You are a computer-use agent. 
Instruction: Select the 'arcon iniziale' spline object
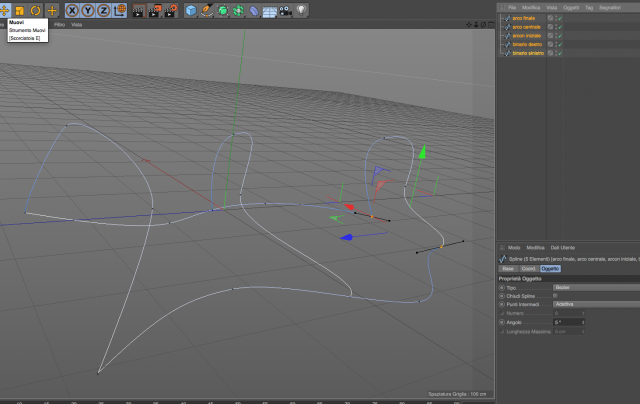tap(527, 36)
